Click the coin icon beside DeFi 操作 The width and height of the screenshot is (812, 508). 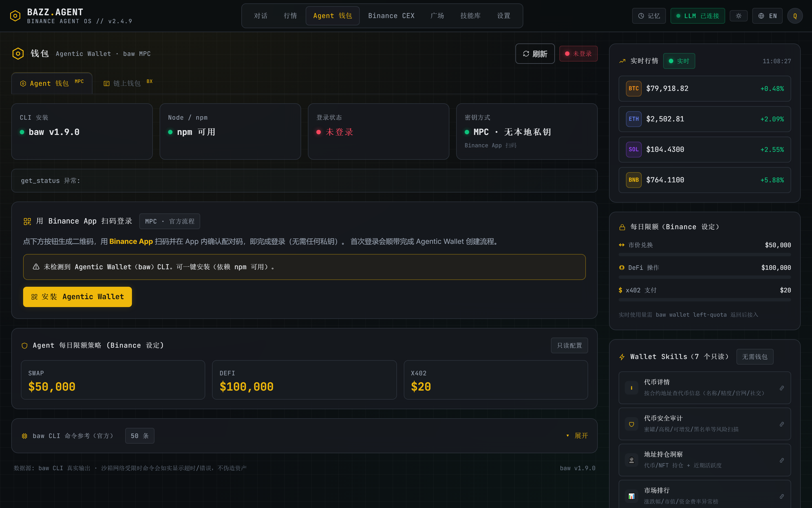coord(622,268)
